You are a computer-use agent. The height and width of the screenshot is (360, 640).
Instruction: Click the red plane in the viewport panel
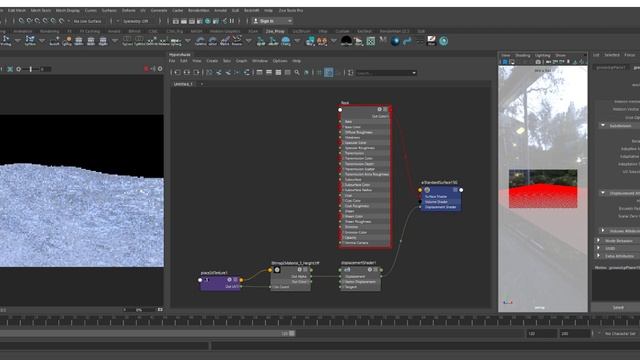tap(543, 196)
